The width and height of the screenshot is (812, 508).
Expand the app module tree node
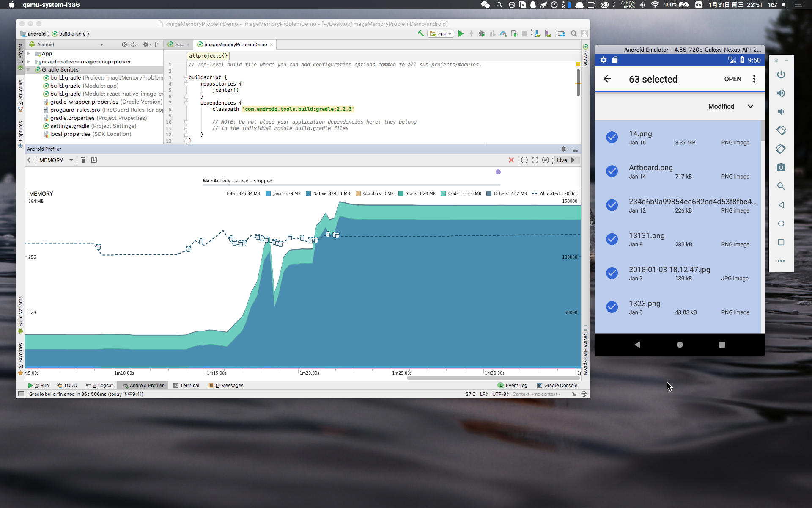pos(28,54)
